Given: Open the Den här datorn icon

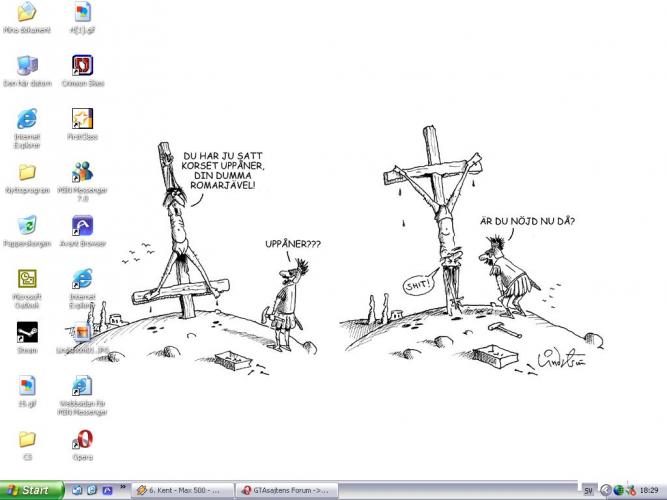Looking at the screenshot, I should [27, 67].
